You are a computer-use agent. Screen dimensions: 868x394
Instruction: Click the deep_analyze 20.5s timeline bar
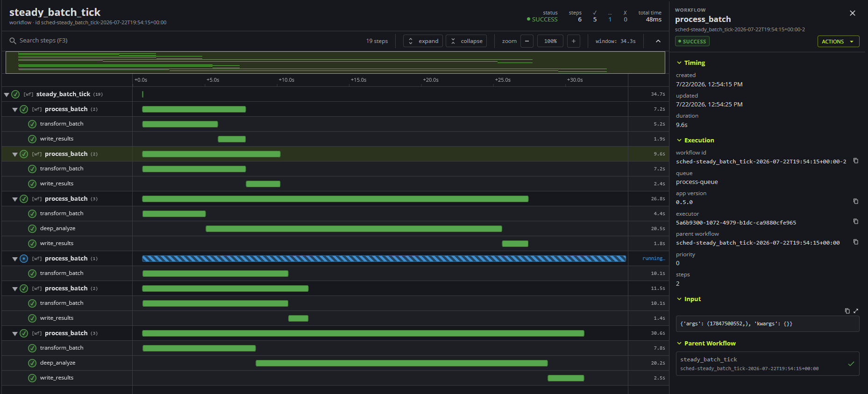point(354,229)
